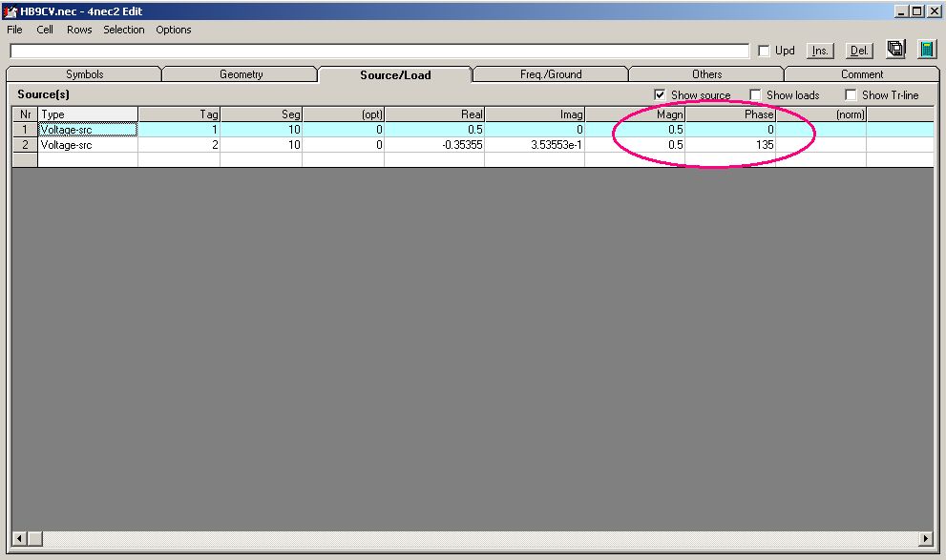Click the horizontal scrollbar left arrow
The width and height of the screenshot is (946, 560).
click(20, 539)
